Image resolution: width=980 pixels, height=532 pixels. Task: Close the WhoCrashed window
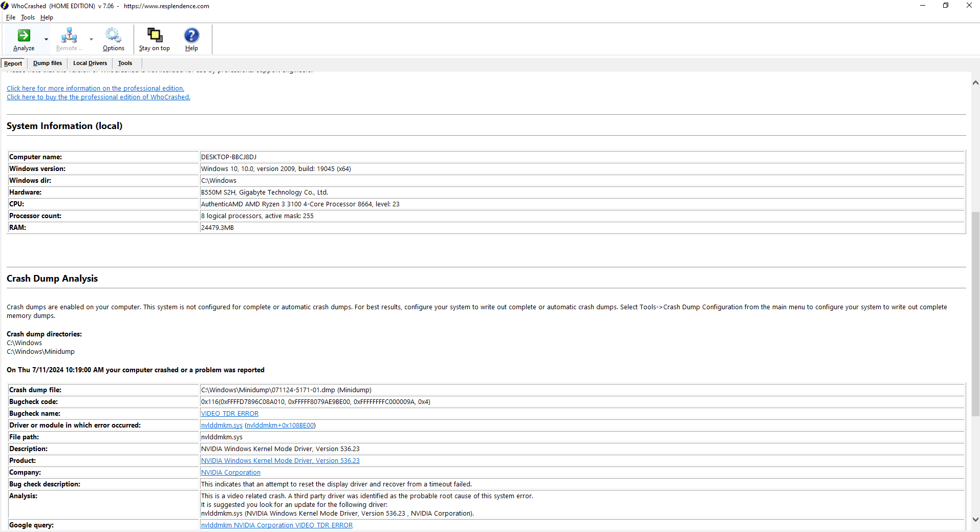[969, 6]
